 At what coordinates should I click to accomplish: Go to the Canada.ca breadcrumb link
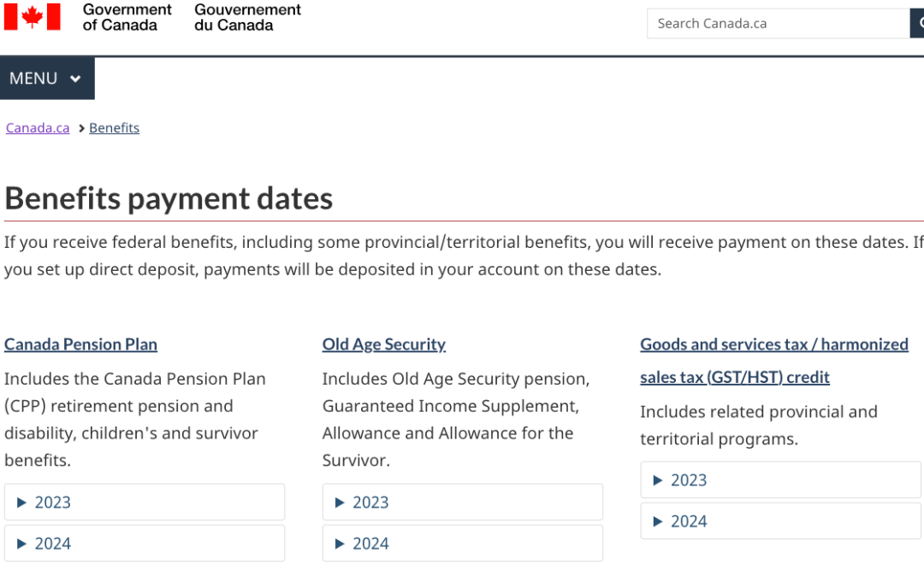[38, 128]
